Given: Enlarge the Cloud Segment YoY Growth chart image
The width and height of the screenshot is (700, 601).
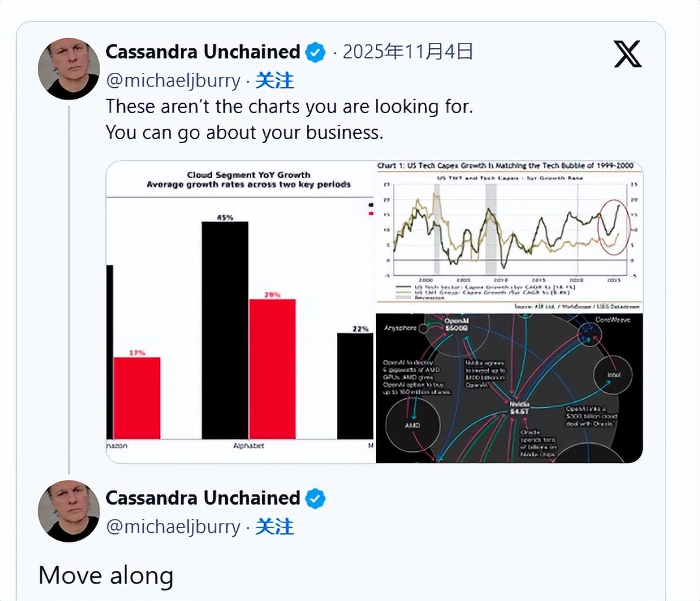Looking at the screenshot, I should (240, 312).
